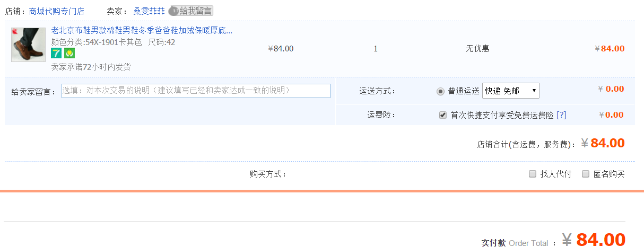Focus the 给卖家留言 message input field
644x247 pixels.
coord(196,91)
